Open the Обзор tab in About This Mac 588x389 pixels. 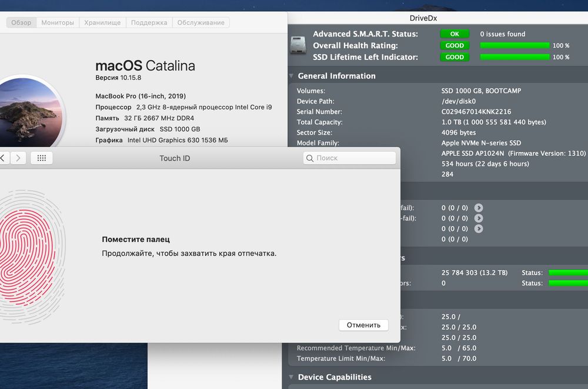point(21,22)
